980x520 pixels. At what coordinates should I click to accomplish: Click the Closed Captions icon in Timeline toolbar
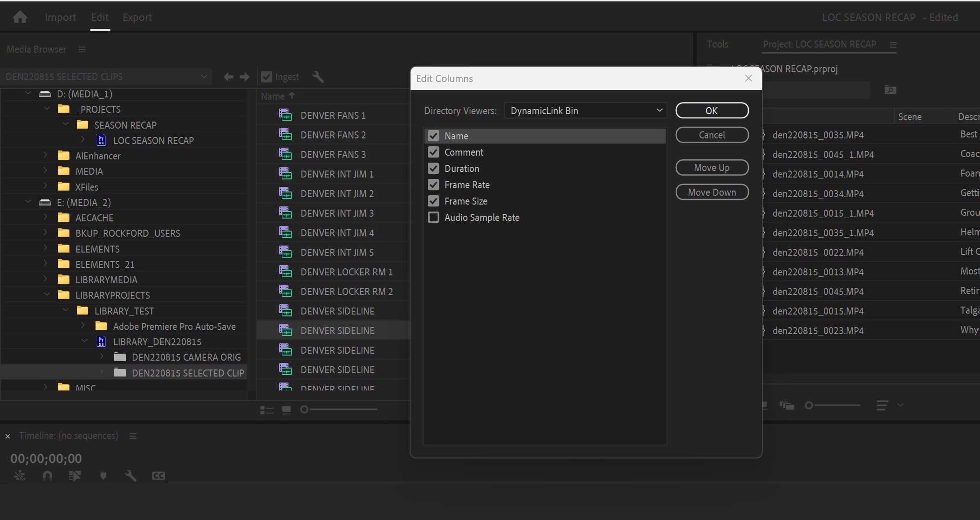158,476
